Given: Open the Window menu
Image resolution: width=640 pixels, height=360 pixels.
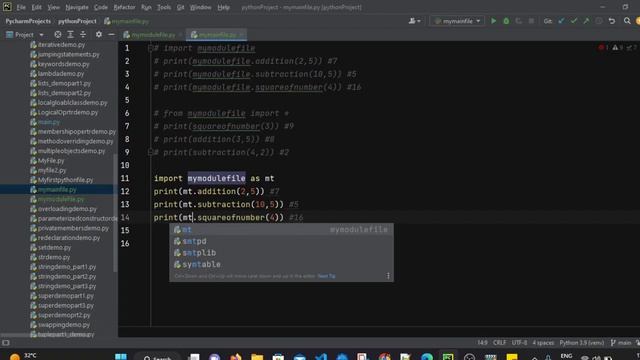Looking at the screenshot, I should (x=200, y=7).
